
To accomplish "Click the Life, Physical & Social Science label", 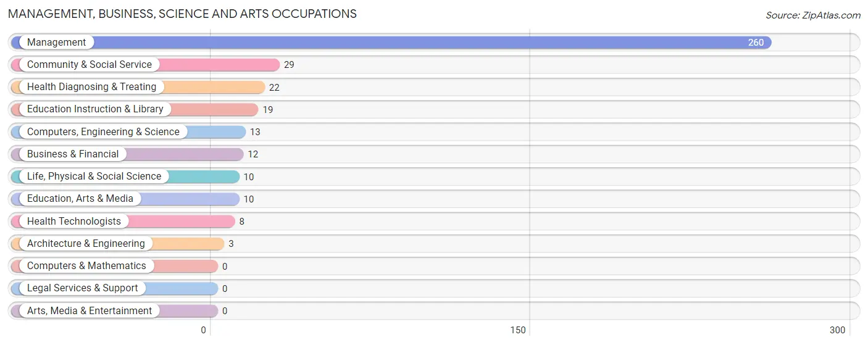I will (94, 176).
